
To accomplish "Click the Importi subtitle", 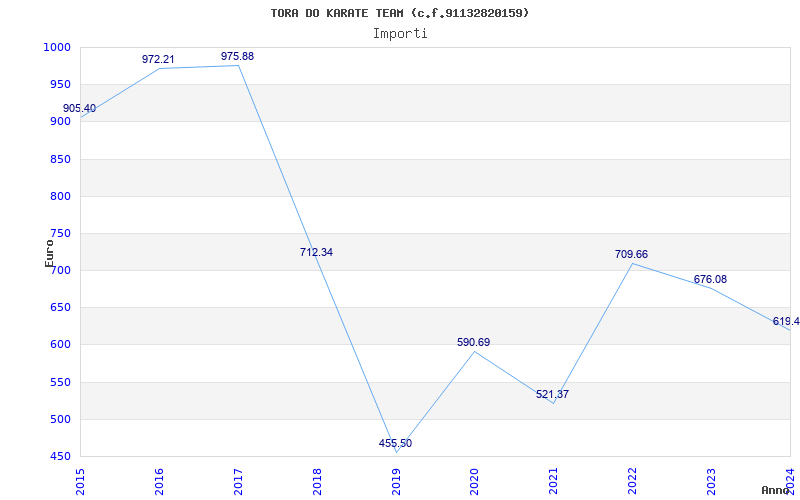I will point(400,34).
